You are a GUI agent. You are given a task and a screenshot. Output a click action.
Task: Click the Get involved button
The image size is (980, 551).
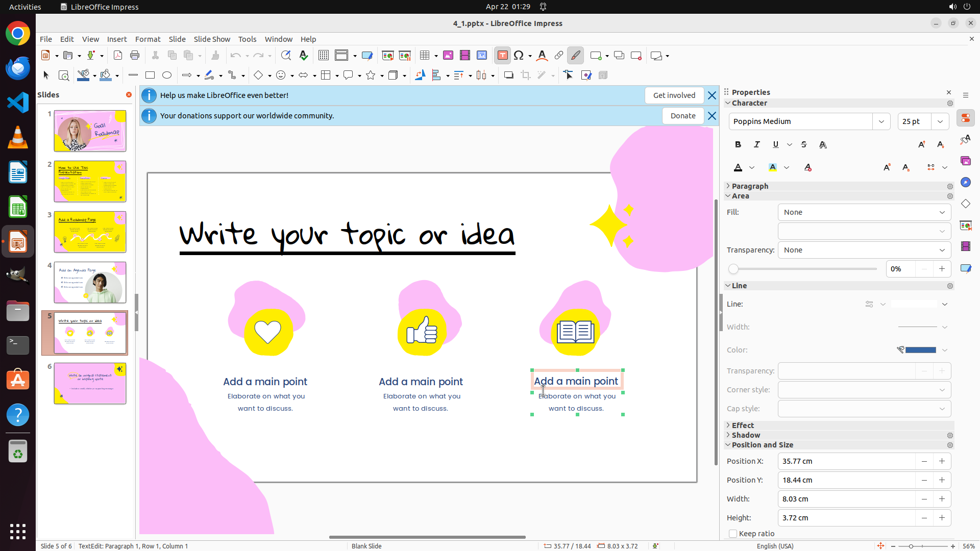tap(674, 95)
